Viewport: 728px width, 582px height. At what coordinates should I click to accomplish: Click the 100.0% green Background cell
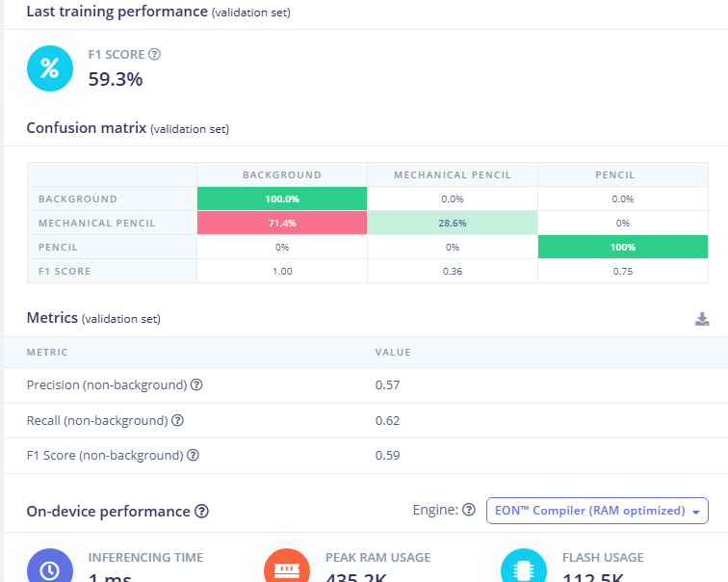click(281, 198)
